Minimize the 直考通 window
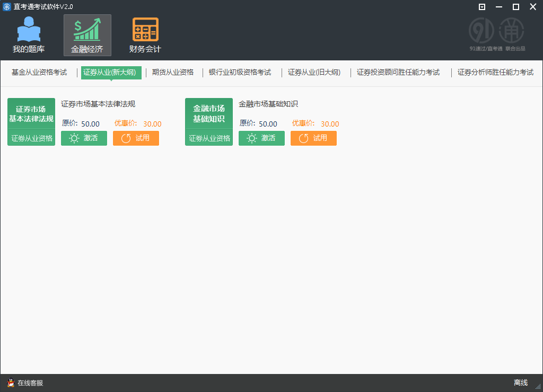This screenshot has height=392, width=543. pos(498,6)
